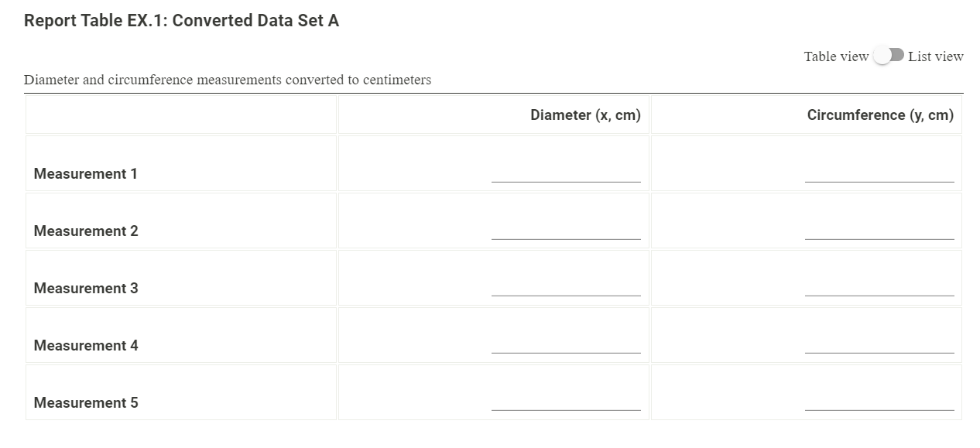Click the Measurement 3 row label

click(x=85, y=288)
